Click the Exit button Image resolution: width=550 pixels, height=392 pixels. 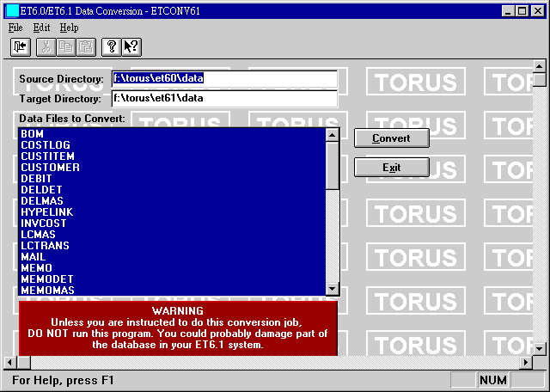tap(392, 168)
